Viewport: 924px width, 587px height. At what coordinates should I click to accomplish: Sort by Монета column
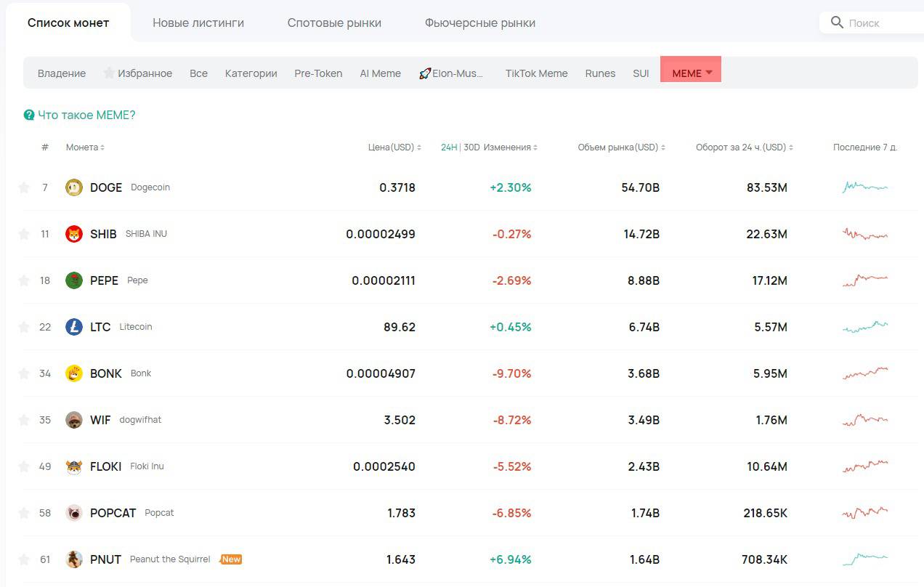click(x=85, y=147)
